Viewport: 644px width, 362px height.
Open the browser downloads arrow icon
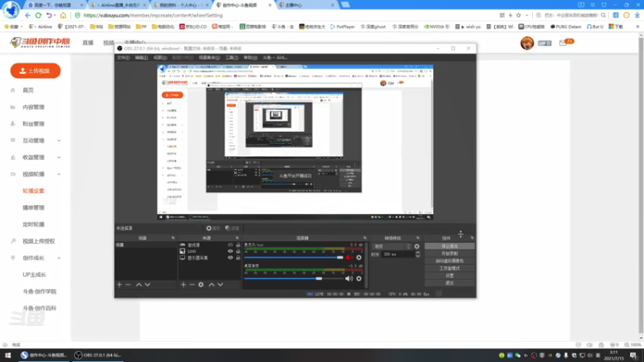pyautogui.click(x=637, y=15)
